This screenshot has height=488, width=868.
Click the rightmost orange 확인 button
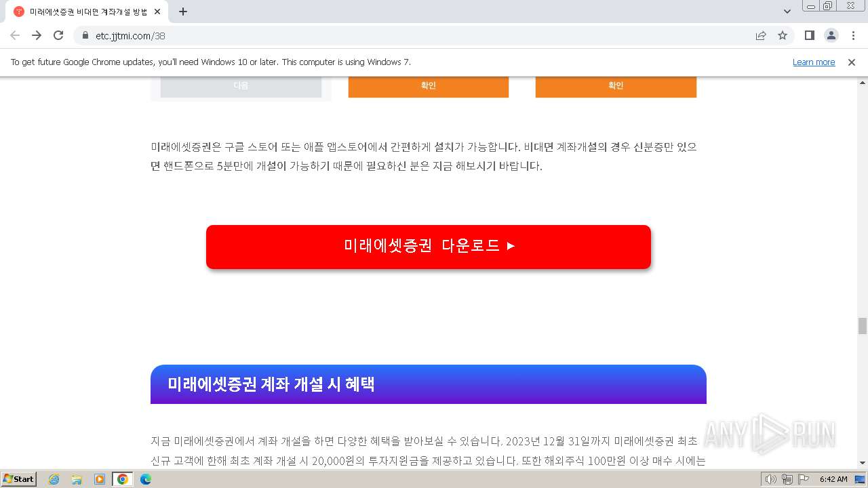click(616, 86)
